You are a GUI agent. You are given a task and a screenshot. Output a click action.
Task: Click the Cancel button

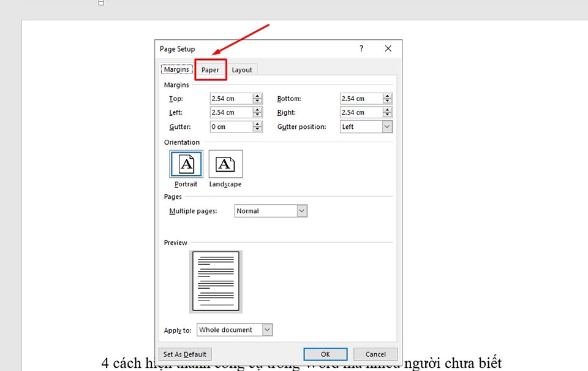375,354
